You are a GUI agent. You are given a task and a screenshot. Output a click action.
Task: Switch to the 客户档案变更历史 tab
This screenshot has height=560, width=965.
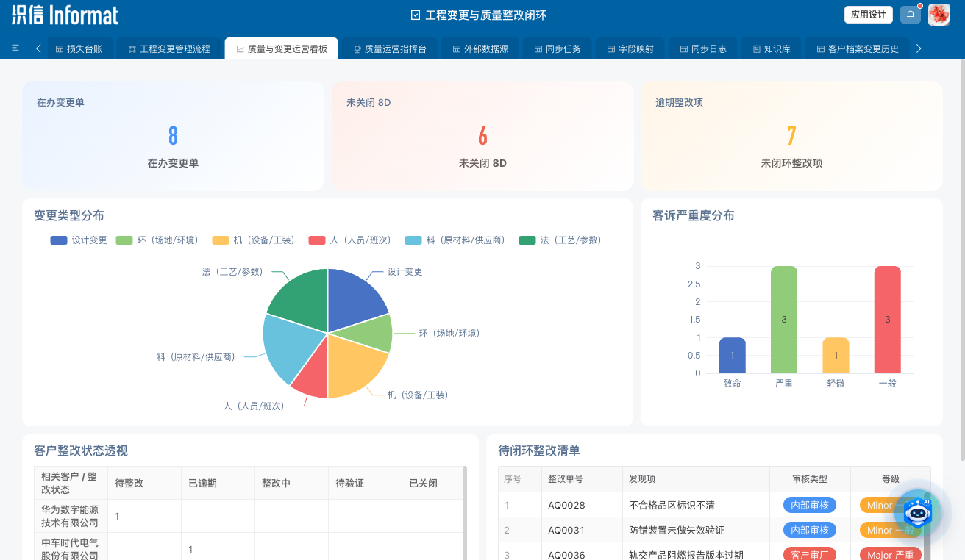[858, 49]
